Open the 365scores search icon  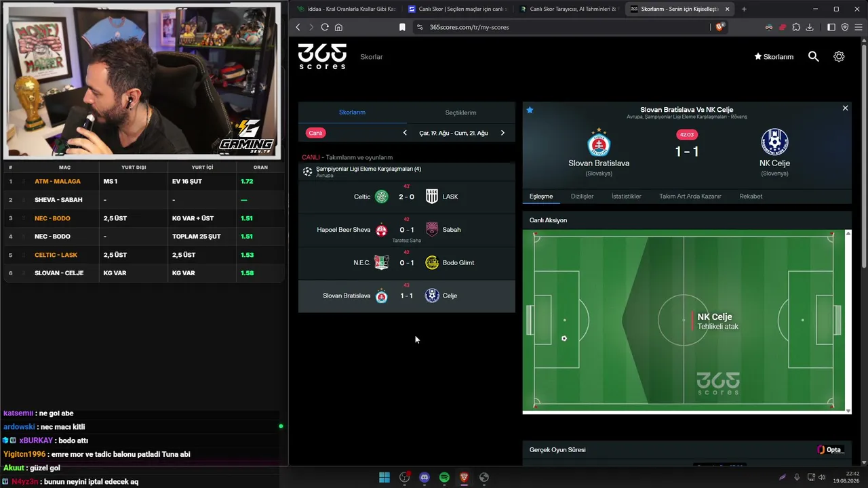click(814, 57)
